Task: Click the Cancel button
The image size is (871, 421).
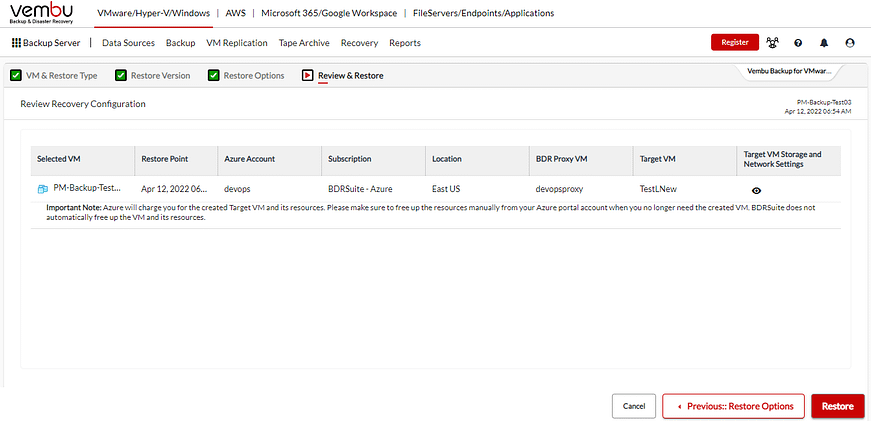Action: [x=633, y=406]
